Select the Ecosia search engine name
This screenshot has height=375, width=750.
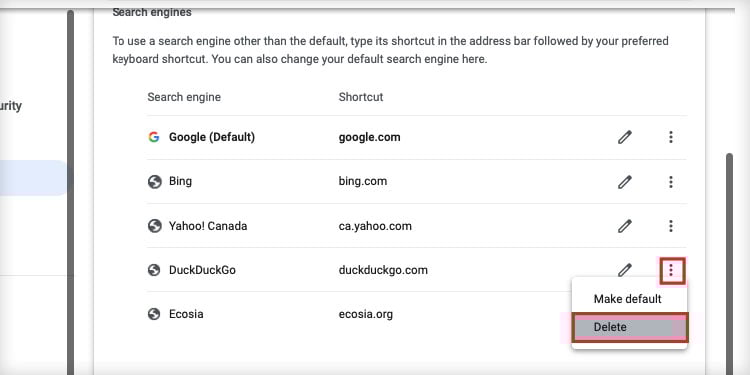[186, 314]
